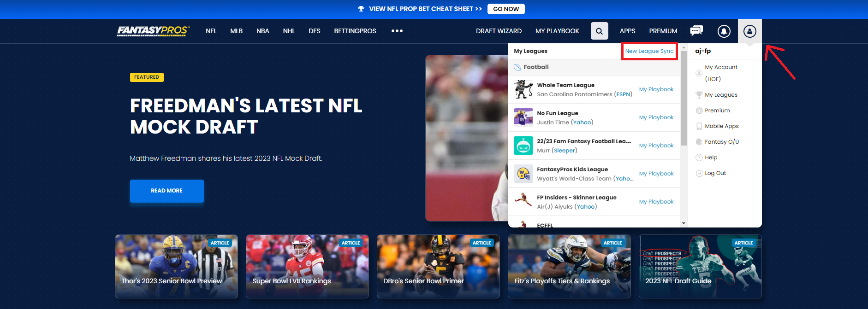Click Freedman's Latest NFL Mock Draft headline
The image size is (868, 309).
pyautogui.click(x=246, y=116)
